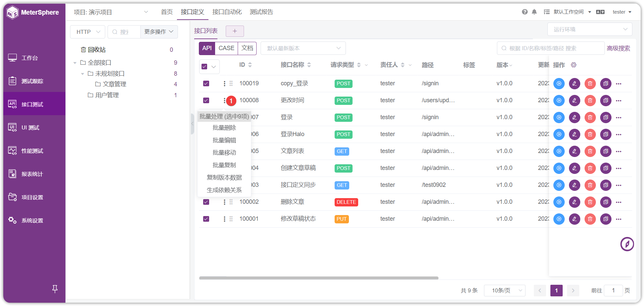Choose 生成依赖关系 from batch menu
The height and width of the screenshot is (306, 644).
[x=224, y=190]
